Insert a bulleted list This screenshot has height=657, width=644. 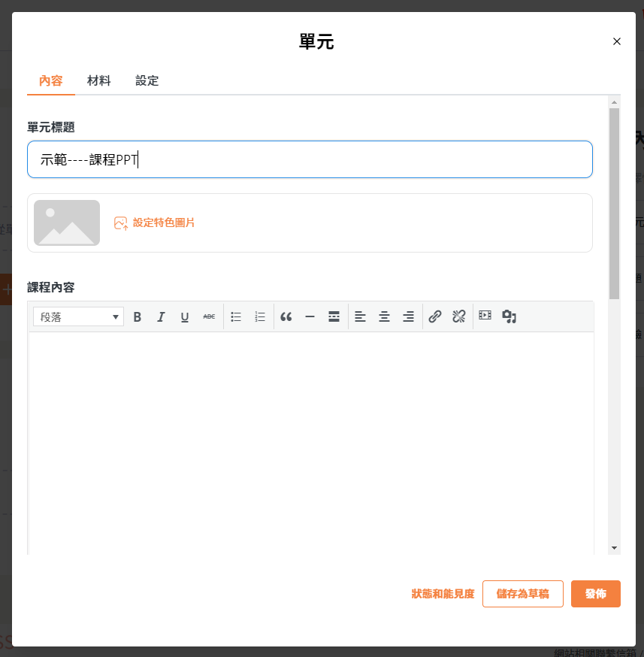coord(236,317)
